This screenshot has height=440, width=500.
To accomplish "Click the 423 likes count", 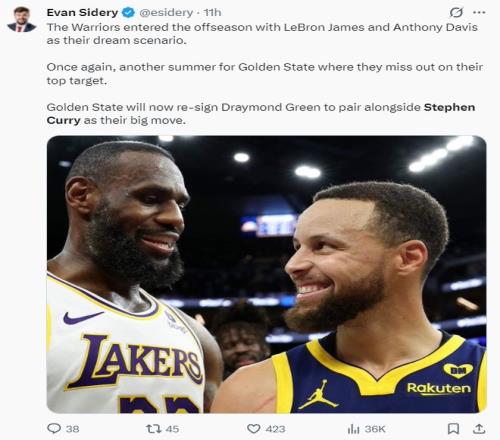I will click(276, 429).
